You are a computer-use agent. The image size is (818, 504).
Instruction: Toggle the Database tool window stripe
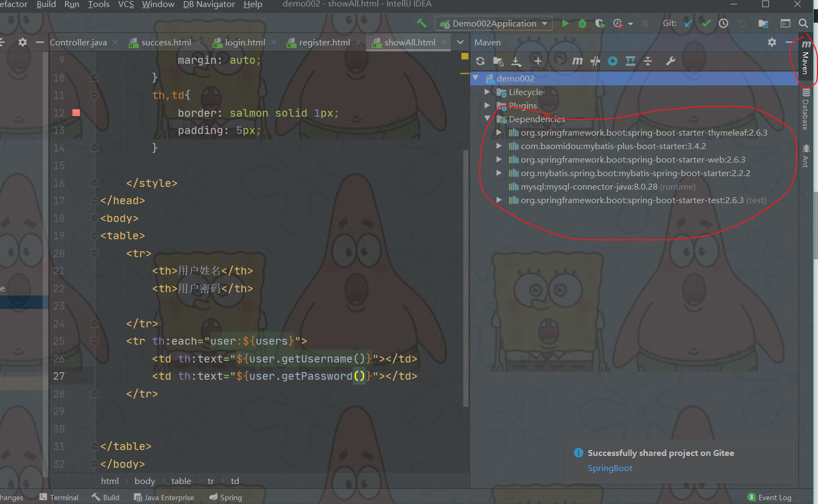[x=806, y=110]
